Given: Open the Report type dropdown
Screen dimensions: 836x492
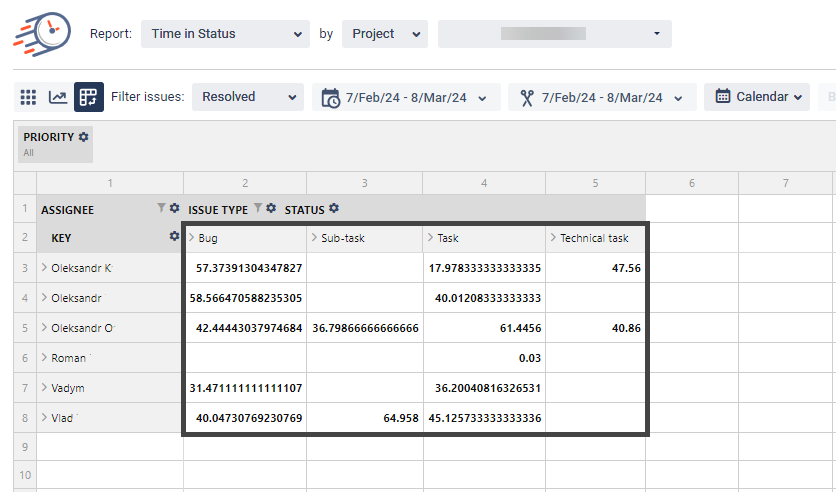Looking at the screenshot, I should click(x=225, y=34).
